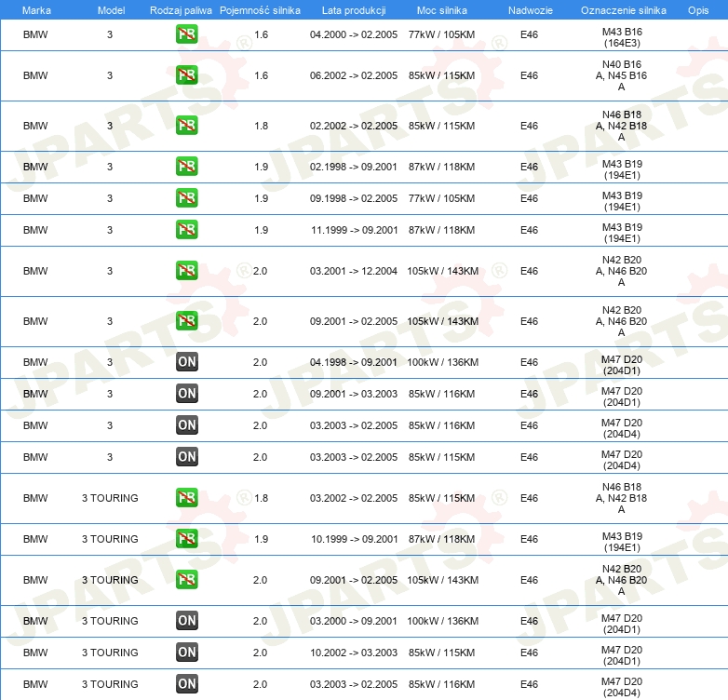Click the Marka column header
728x700 pixels.
coord(36,10)
